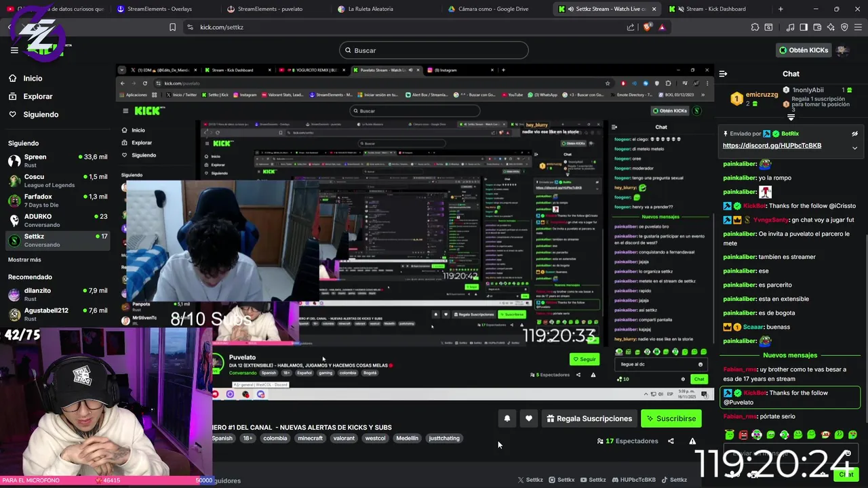Select the colombia tag
The height and width of the screenshot is (488, 868).
[275, 439]
